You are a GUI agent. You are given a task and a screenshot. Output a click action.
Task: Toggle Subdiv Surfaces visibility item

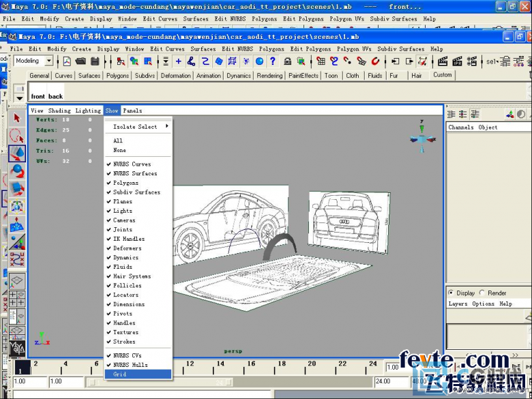pyautogui.click(x=138, y=192)
